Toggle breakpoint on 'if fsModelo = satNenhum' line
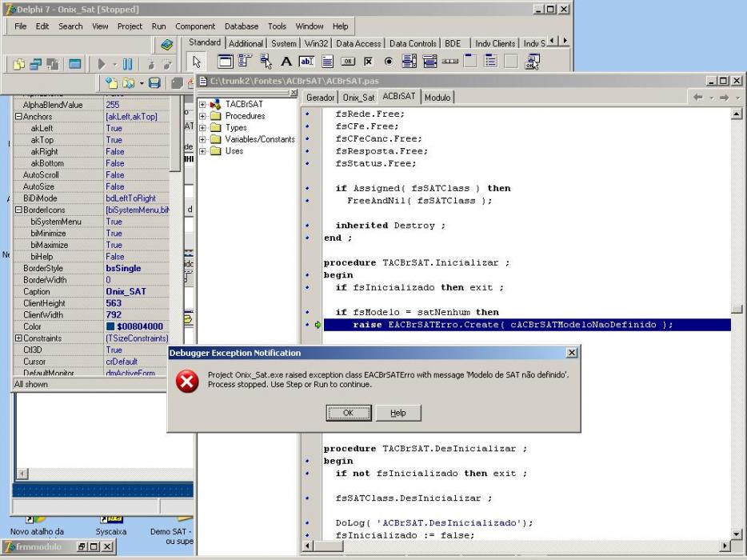This screenshot has height=560, width=747. (x=307, y=312)
